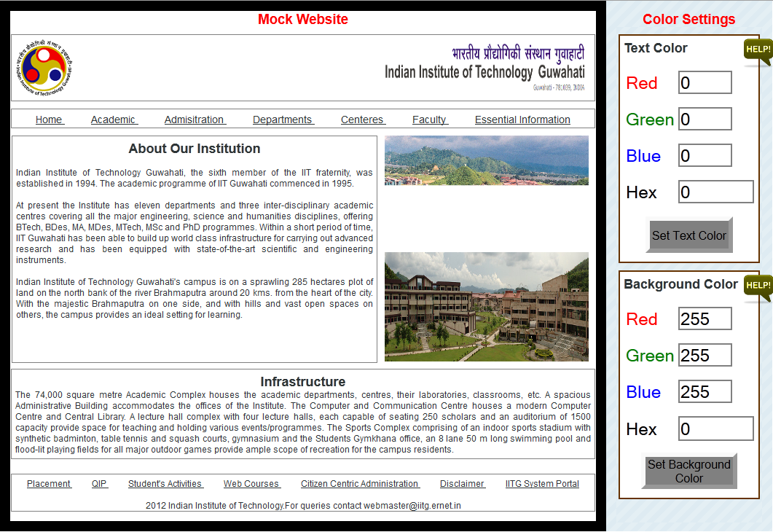The width and height of the screenshot is (773, 532).
Task: Click the Background Color Red input field
Action: pyautogui.click(x=705, y=318)
